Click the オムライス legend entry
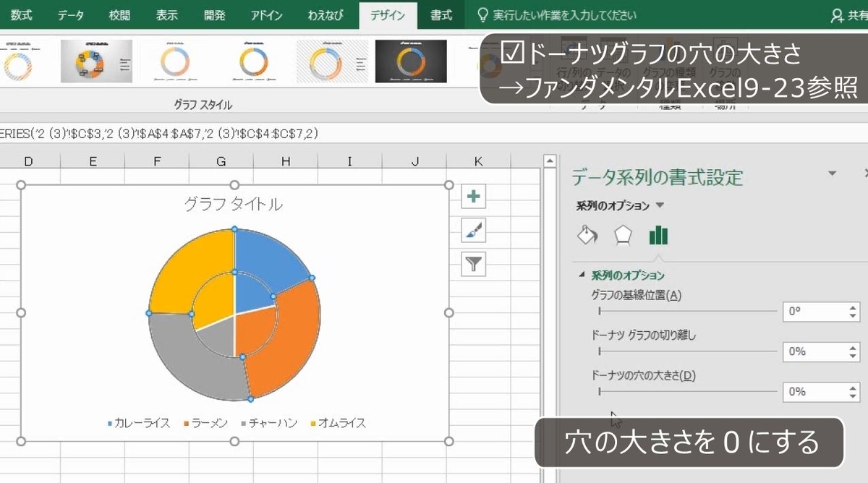Image resolution: width=868 pixels, height=483 pixels. [x=338, y=423]
